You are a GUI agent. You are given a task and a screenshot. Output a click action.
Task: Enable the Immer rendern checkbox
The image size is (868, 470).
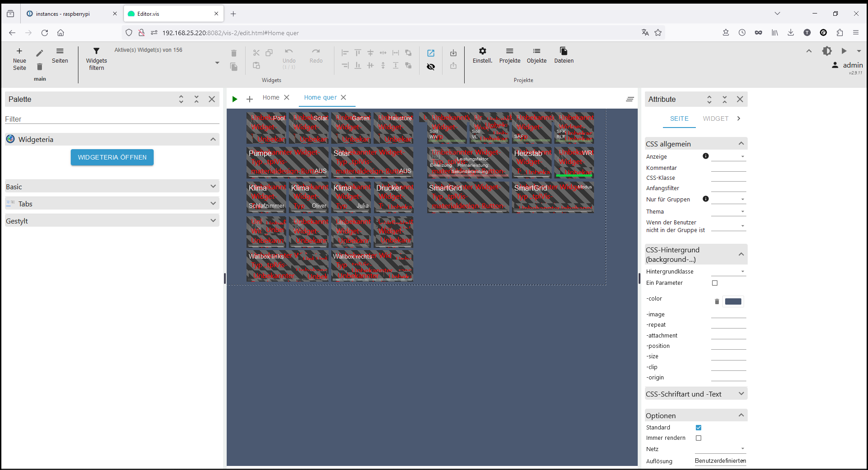[699, 438]
